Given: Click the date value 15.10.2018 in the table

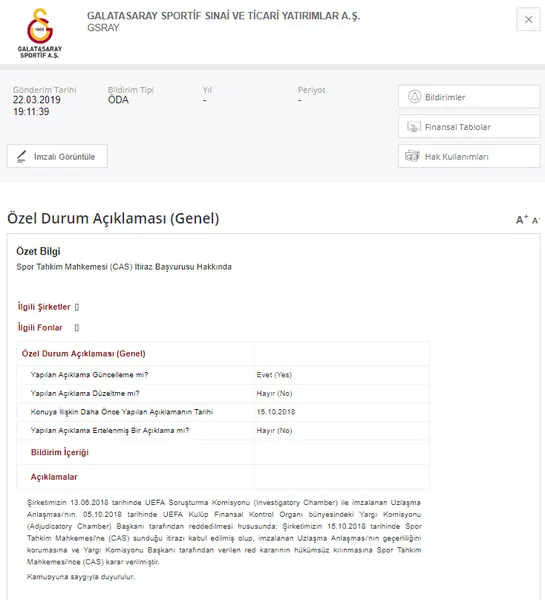Looking at the screenshot, I should tap(276, 412).
